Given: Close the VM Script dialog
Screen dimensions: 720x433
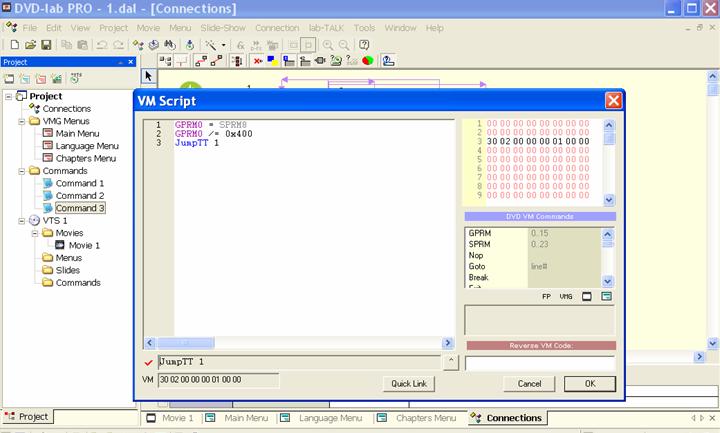Looking at the screenshot, I should coord(613,101).
